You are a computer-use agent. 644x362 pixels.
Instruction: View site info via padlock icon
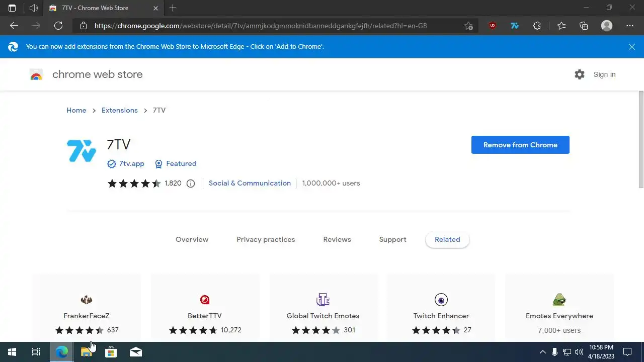pyautogui.click(x=84, y=26)
